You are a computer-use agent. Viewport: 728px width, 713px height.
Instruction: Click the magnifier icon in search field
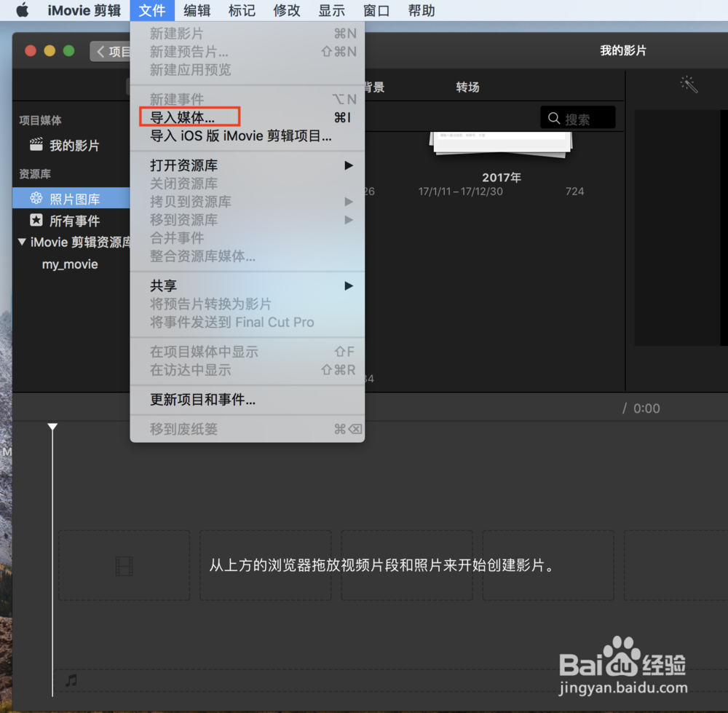tap(554, 118)
